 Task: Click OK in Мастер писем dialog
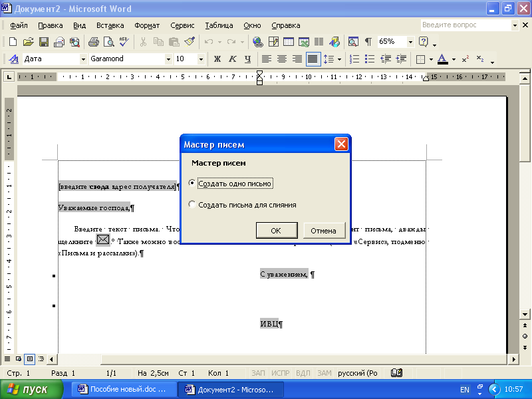click(x=277, y=230)
